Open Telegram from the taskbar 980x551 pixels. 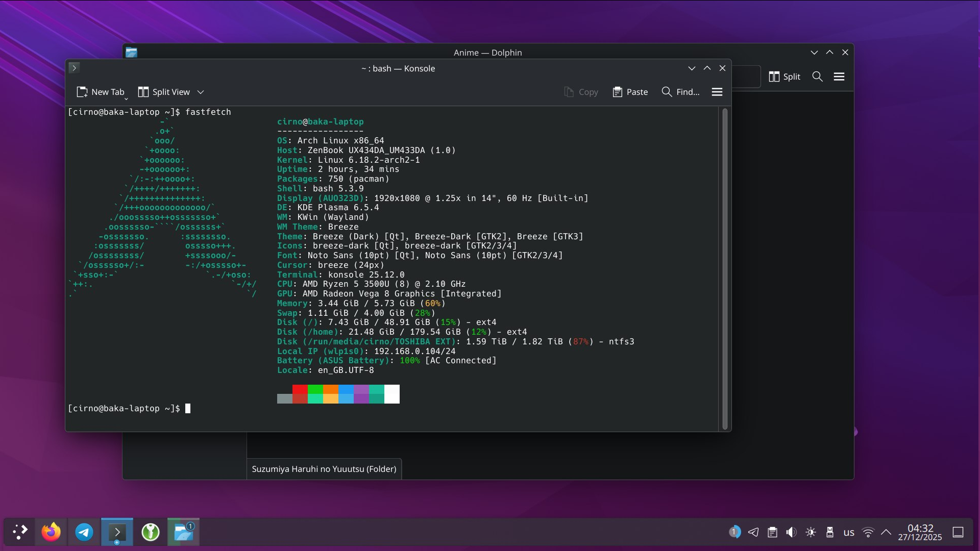click(84, 532)
